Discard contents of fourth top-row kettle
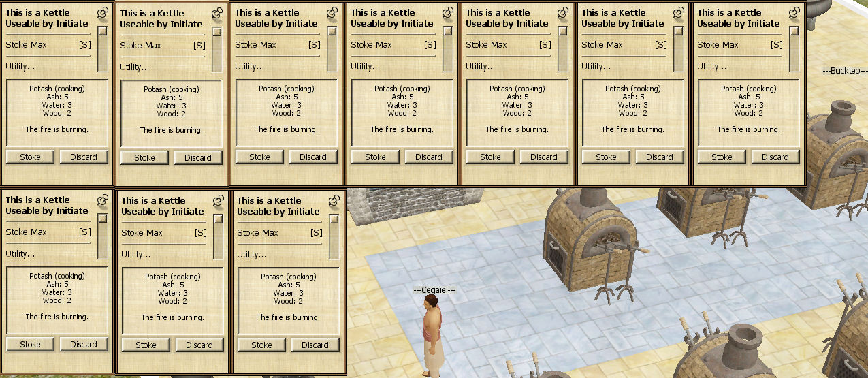The height and width of the screenshot is (378, 868). tap(429, 157)
